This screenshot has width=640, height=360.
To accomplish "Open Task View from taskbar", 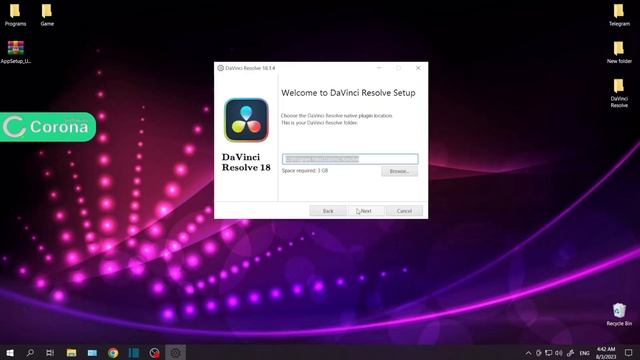I will point(50,353).
